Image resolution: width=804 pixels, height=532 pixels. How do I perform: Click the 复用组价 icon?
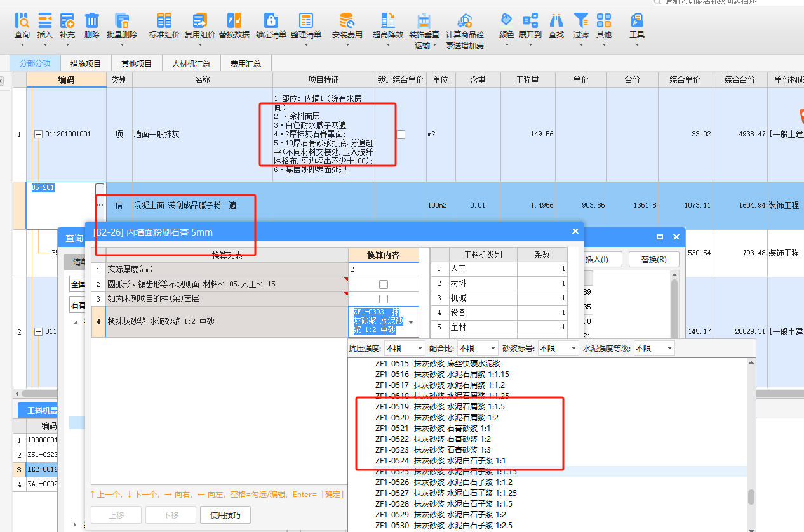click(200, 20)
